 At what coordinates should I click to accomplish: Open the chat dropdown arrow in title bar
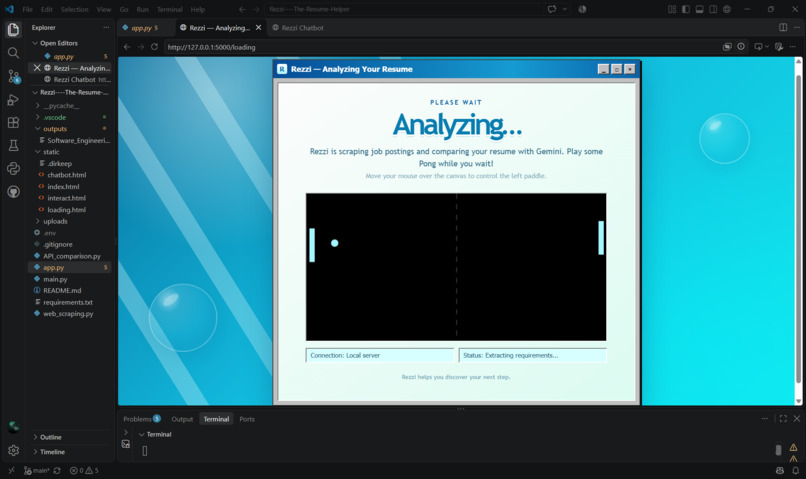(x=564, y=9)
